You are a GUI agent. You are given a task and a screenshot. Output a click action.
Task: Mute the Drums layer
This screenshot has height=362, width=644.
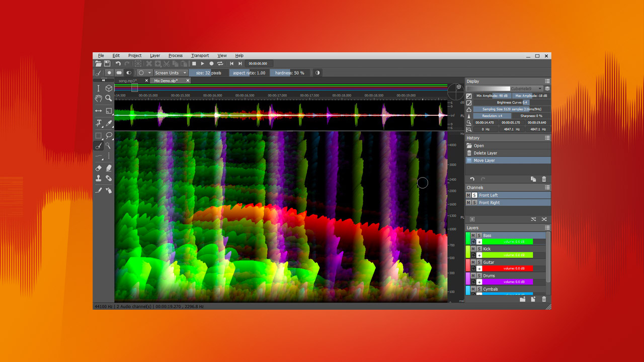pos(472,276)
